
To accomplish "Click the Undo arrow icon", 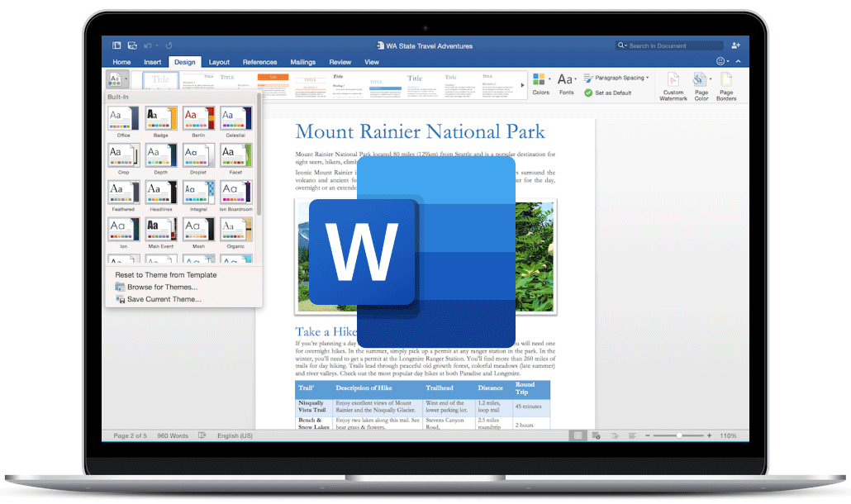I will 148,45.
